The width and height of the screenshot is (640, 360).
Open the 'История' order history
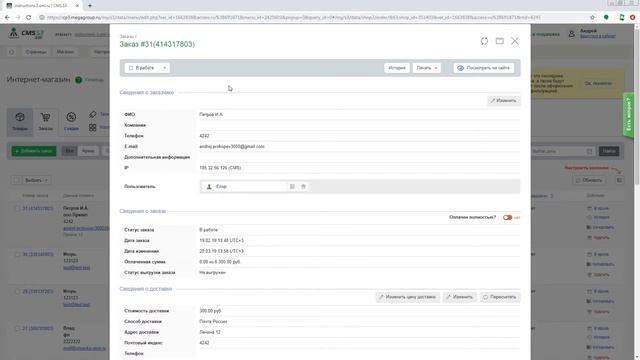tap(397, 68)
